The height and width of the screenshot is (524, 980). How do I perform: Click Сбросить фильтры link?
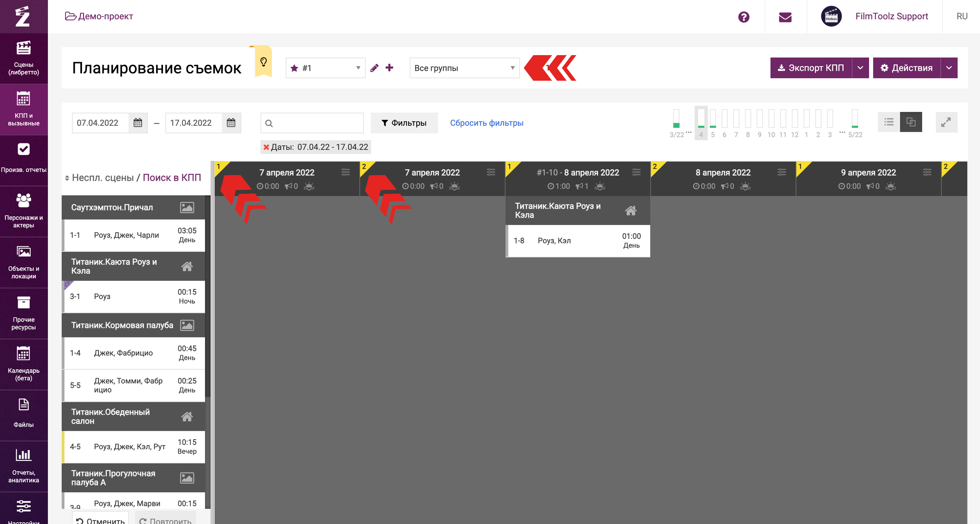pyautogui.click(x=487, y=123)
